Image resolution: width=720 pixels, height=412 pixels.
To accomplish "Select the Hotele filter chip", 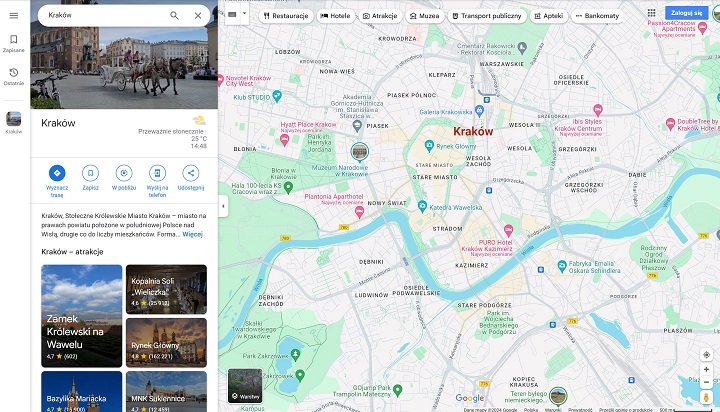I will (x=336, y=16).
